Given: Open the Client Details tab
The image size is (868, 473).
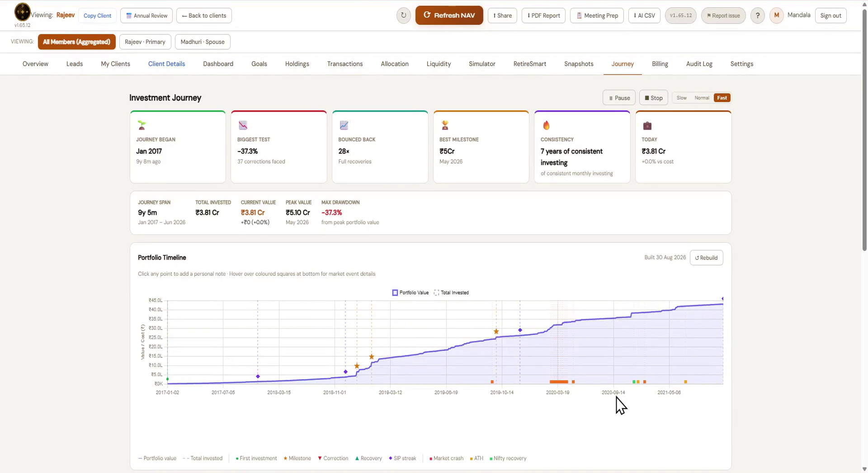Looking at the screenshot, I should [166, 64].
